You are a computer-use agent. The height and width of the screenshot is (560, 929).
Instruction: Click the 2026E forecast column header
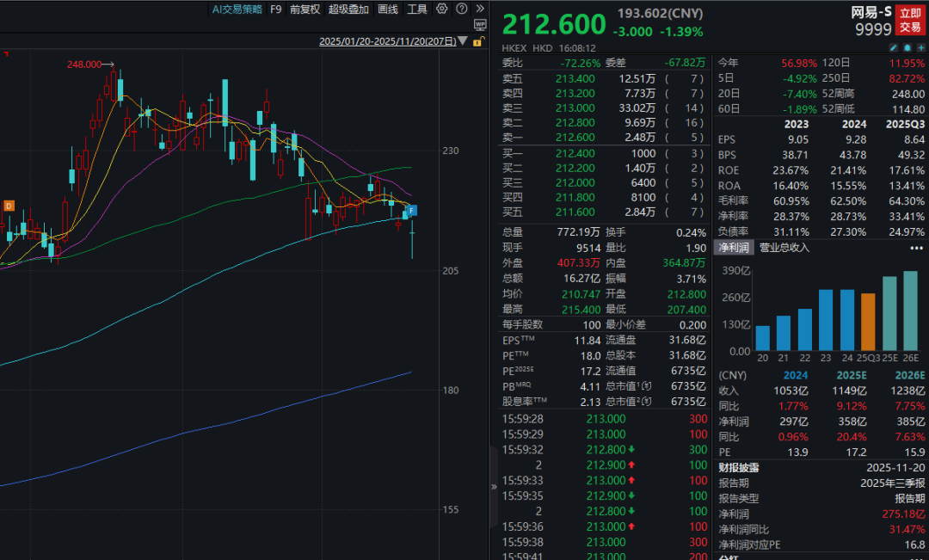pos(910,376)
